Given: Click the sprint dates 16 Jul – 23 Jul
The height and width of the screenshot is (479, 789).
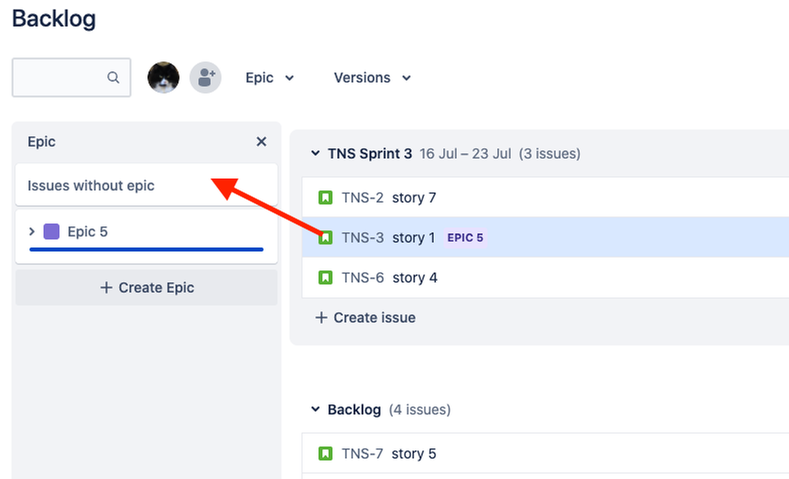Looking at the screenshot, I should [x=465, y=153].
